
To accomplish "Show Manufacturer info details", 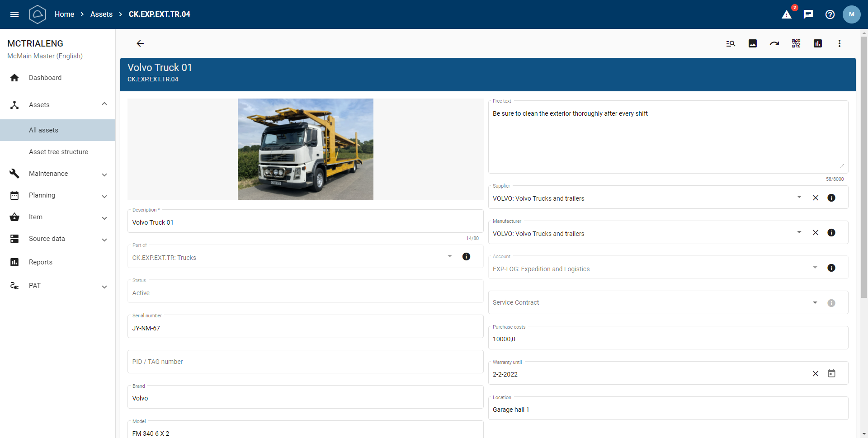I will (x=831, y=233).
